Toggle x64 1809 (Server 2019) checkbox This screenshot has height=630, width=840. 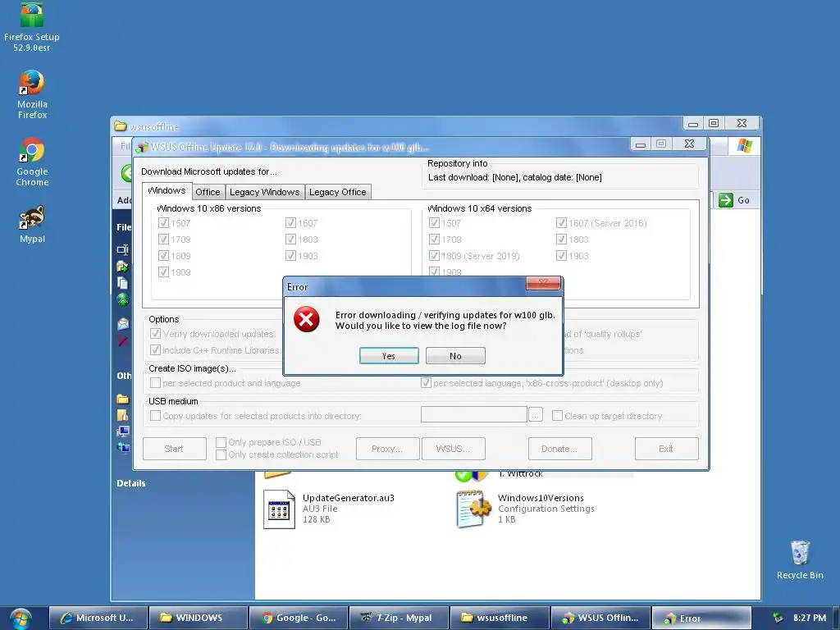435,256
